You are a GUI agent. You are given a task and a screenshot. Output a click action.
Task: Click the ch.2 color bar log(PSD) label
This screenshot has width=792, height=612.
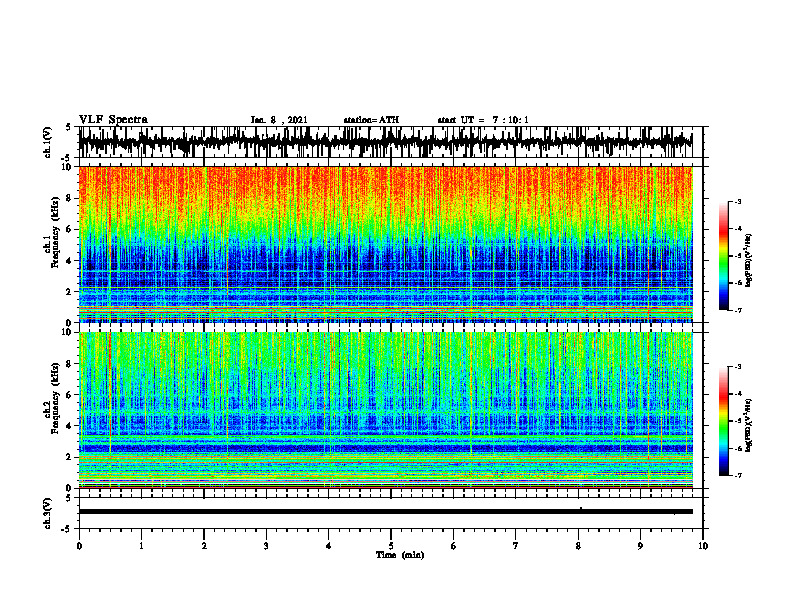749,425
